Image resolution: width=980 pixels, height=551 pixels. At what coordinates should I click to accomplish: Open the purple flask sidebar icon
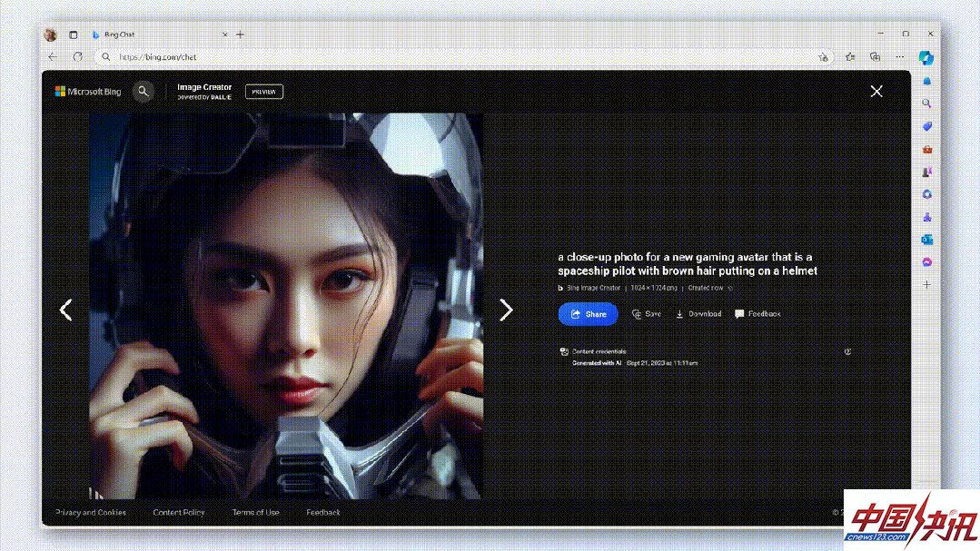(927, 217)
